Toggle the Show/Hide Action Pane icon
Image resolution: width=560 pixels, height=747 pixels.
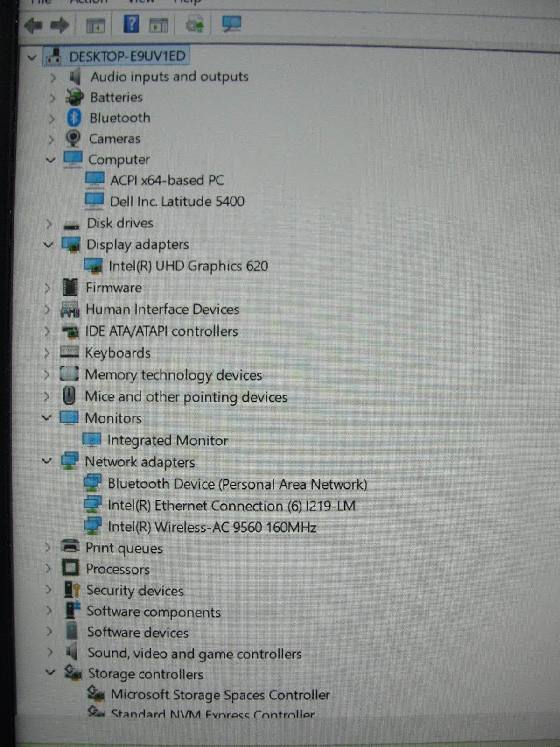click(159, 26)
